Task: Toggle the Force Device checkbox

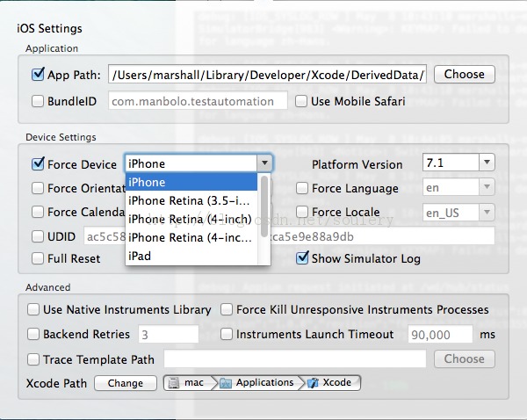Action: point(38,164)
